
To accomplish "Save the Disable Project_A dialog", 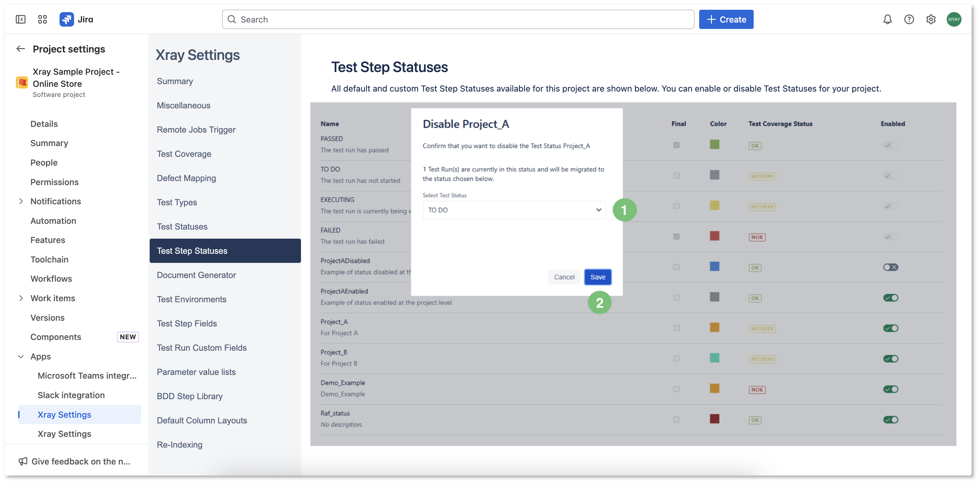I will (x=598, y=277).
